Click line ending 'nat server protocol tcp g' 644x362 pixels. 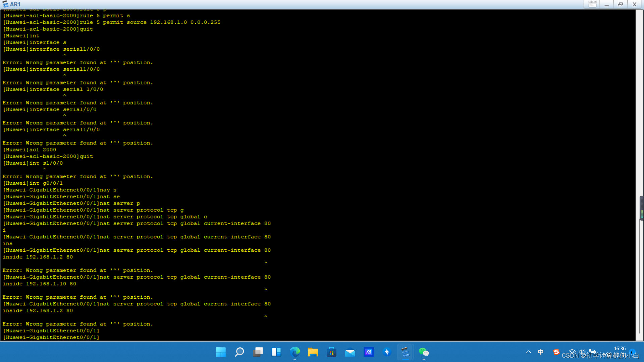click(93, 210)
